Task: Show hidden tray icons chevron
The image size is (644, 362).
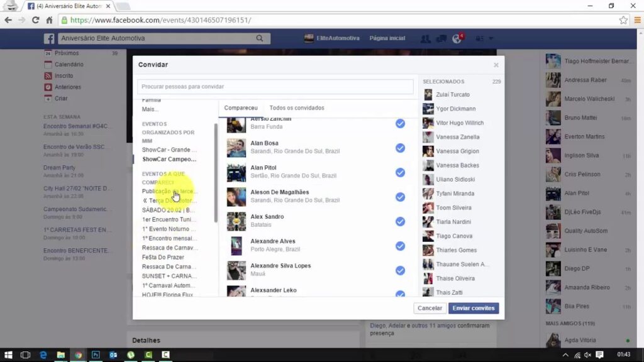Action: click(565, 354)
